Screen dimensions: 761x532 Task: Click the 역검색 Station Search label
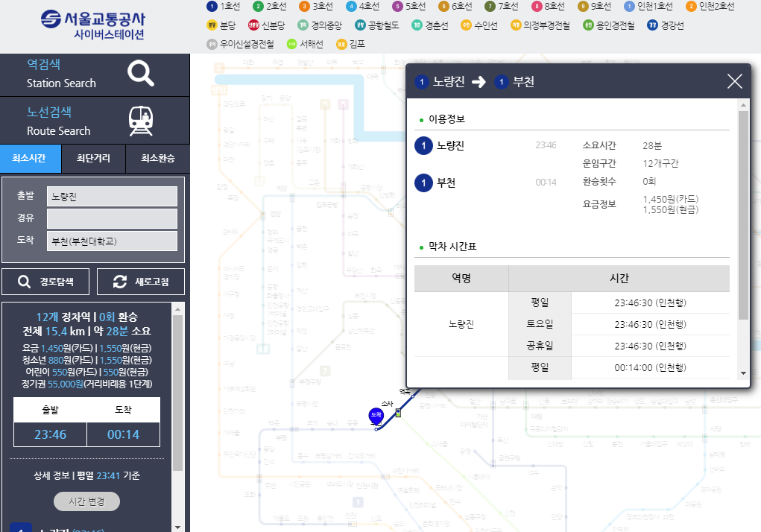60,73
